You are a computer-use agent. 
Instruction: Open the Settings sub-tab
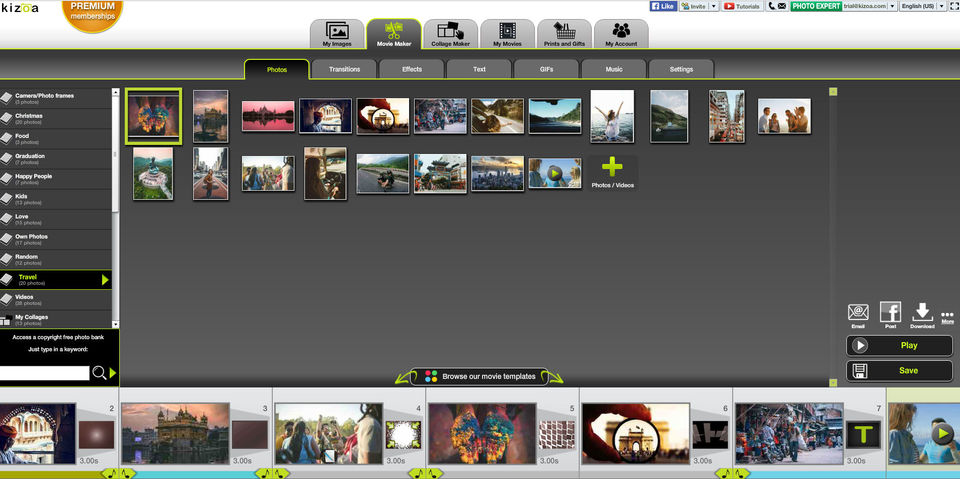681,69
